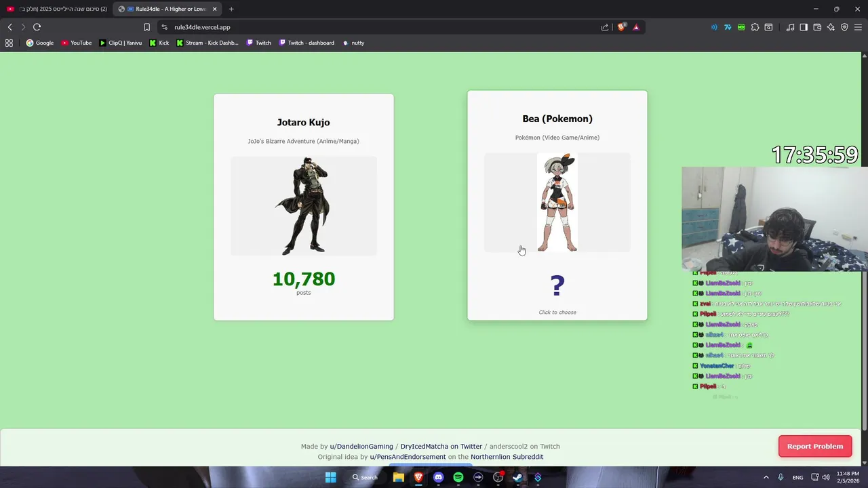The width and height of the screenshot is (868, 488).
Task: Open the Brave Wallet icon
Action: coord(817,27)
